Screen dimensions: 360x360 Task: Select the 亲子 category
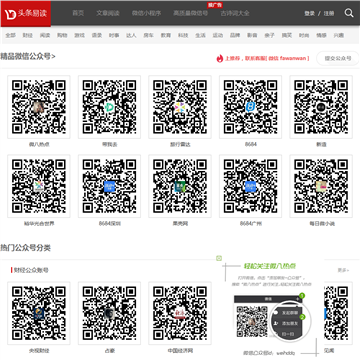(x=269, y=35)
